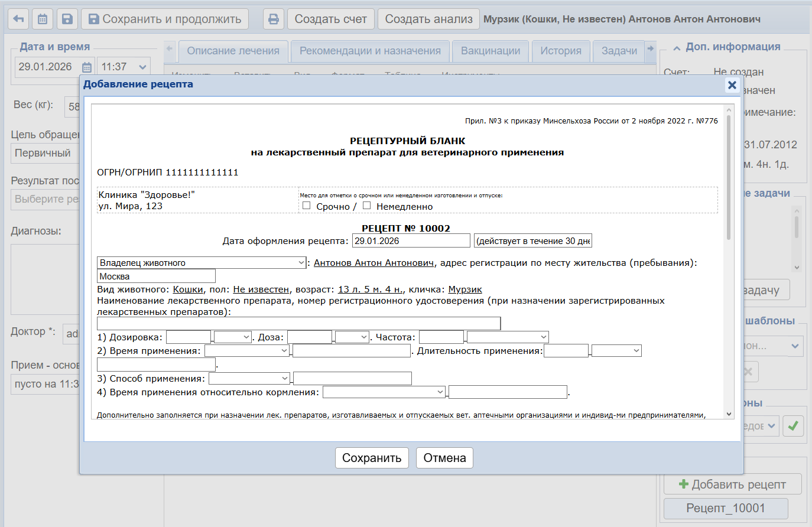Viewport: 812px width, 527px height.
Task: Collapse the Доп. информация section
Action: 677,47
